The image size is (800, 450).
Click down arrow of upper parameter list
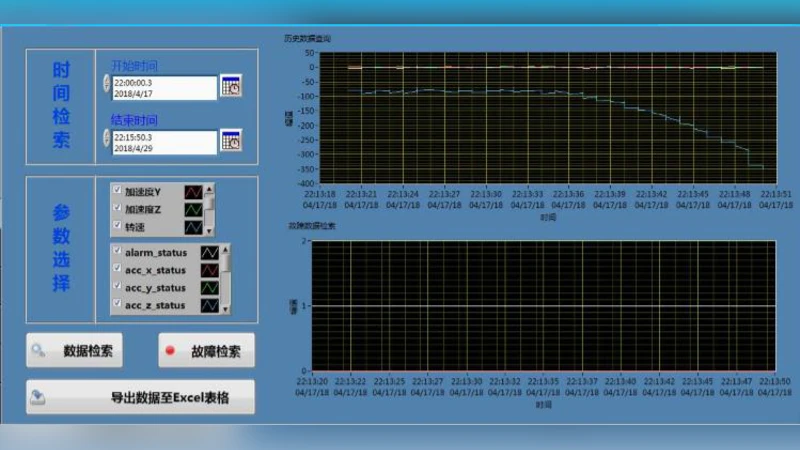209,231
